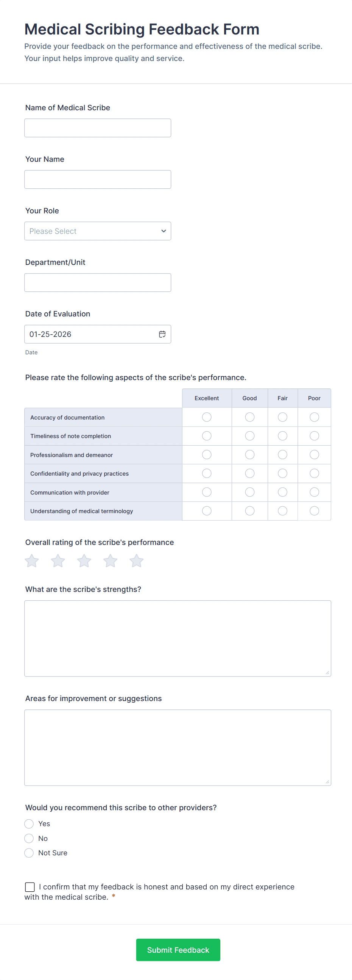Check the honest feedback confirmation checkbox

click(30, 887)
